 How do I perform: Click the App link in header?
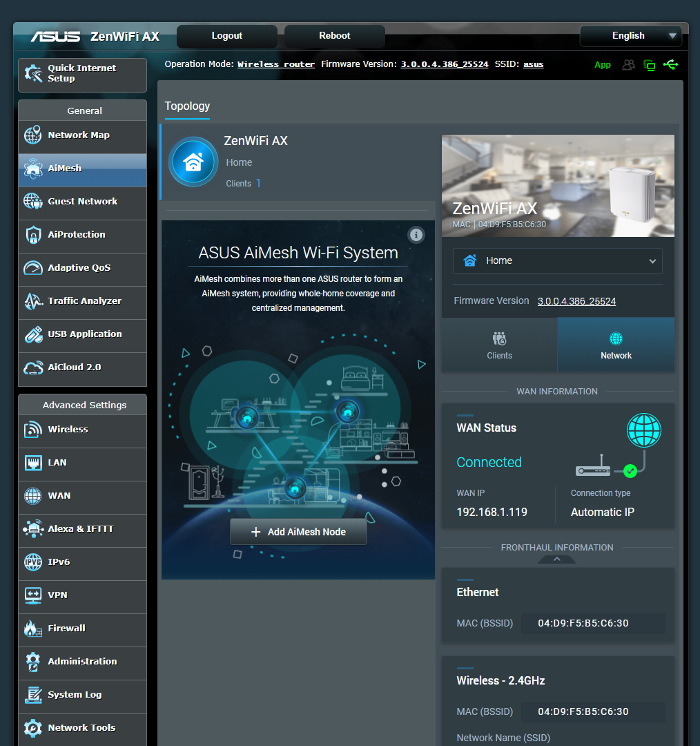[602, 65]
